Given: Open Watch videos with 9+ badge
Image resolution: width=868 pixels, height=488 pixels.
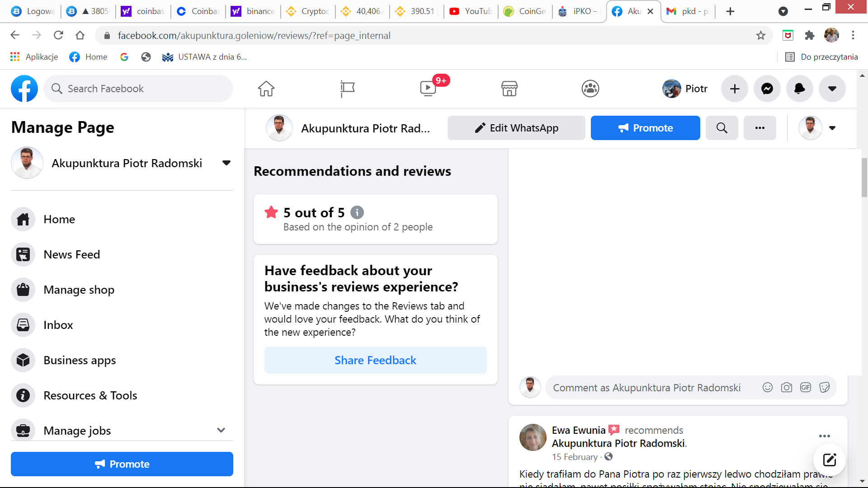Looking at the screenshot, I should click(x=428, y=89).
